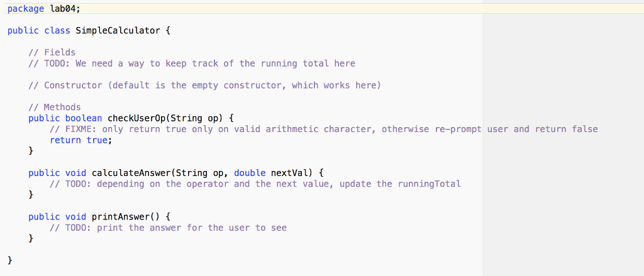
Task: Click the FIXME comment line
Action: click(x=324, y=129)
